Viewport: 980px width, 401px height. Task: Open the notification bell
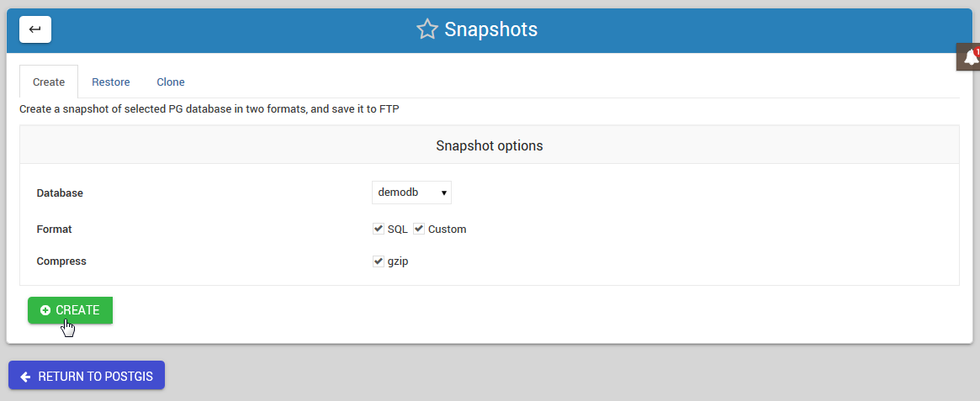[x=970, y=57]
